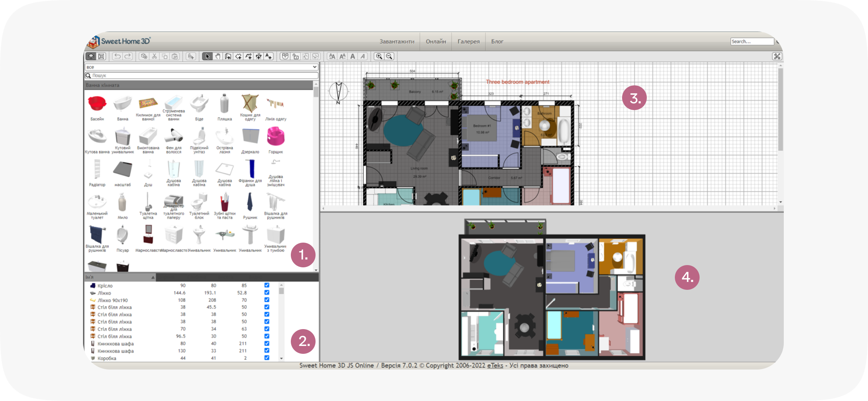Screen dimensions: 868x401
Task: Sort list by the Ім'я column arrow
Action: pyautogui.click(x=153, y=277)
